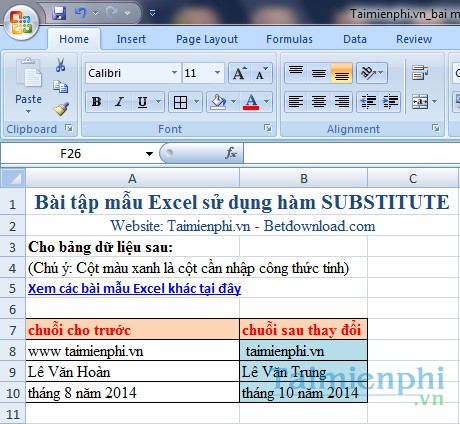Open the Font dialog launcher

[268, 128]
